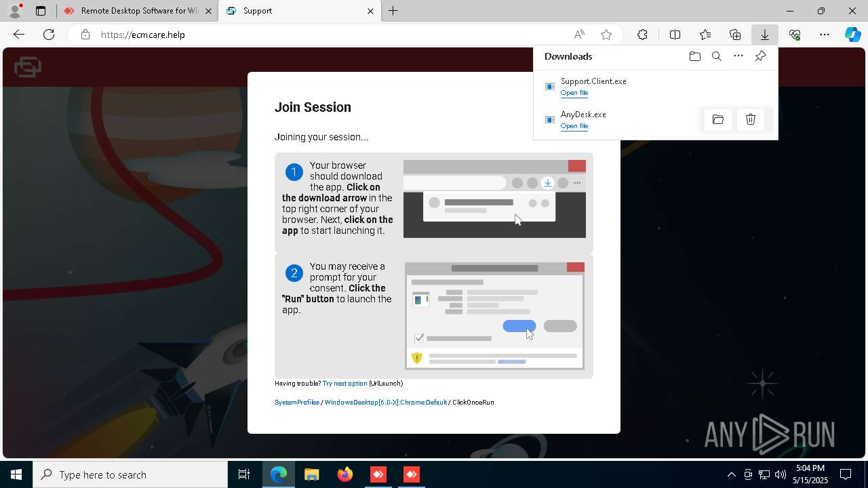Viewport: 868px width, 488px height.
Task: Open the clock showing 5:04 PM
Action: (x=810, y=474)
